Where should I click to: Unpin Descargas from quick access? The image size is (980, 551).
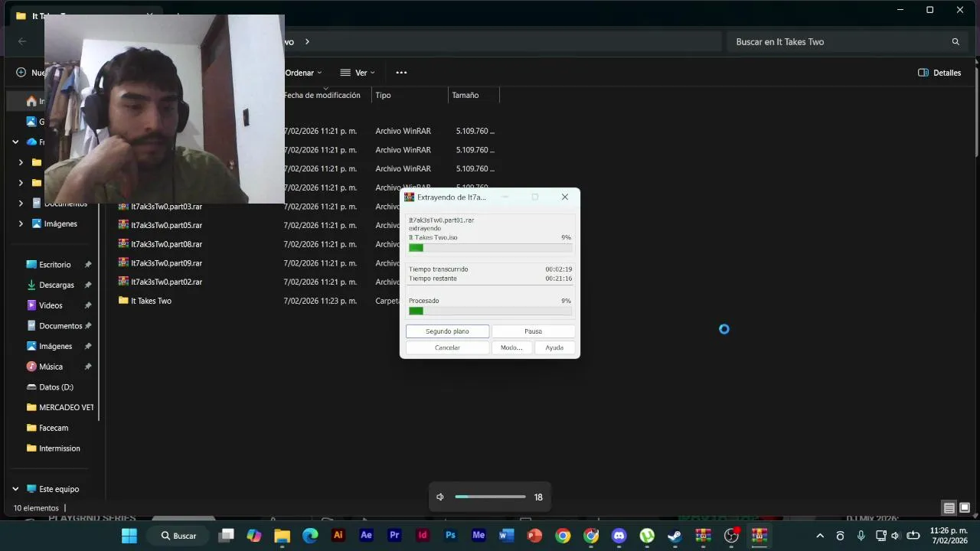88,285
